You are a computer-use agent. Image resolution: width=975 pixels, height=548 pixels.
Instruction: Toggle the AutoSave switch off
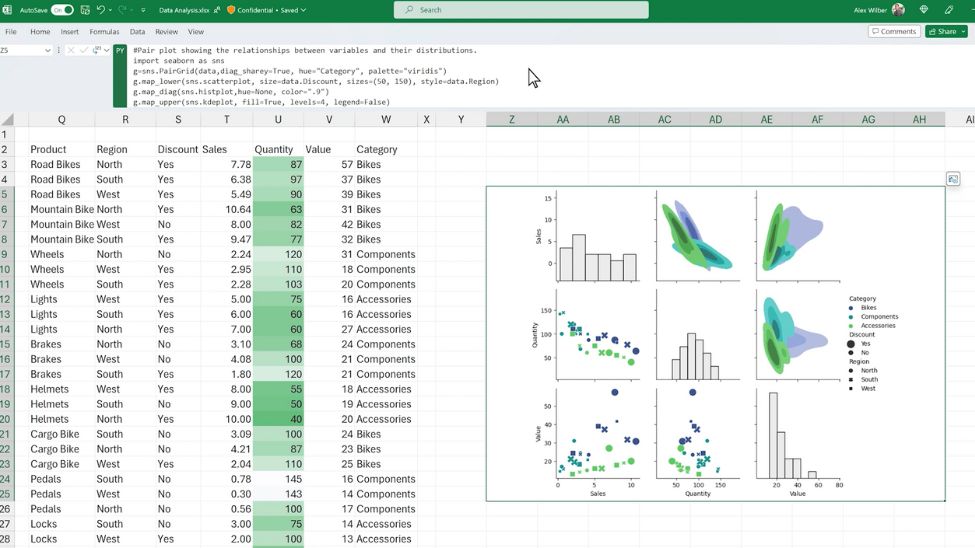tap(62, 10)
